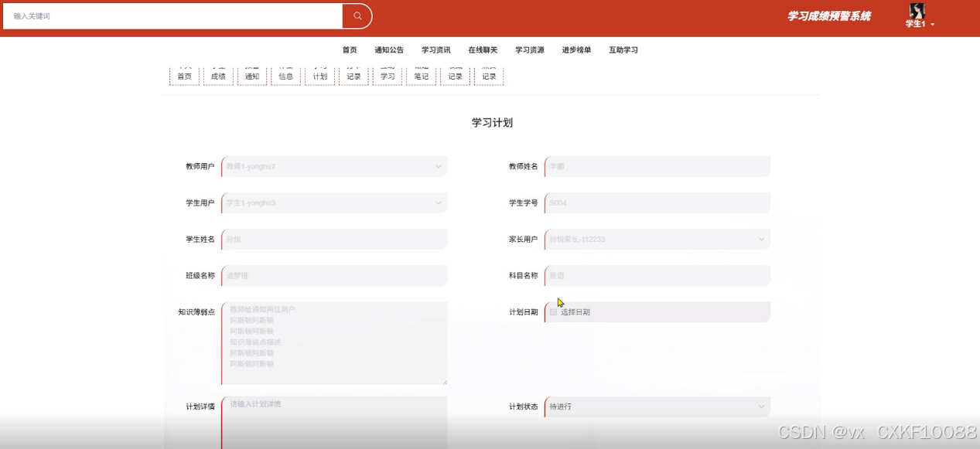Open 学习资讯 in the navigation
This screenshot has height=449, width=980.
tap(436, 50)
